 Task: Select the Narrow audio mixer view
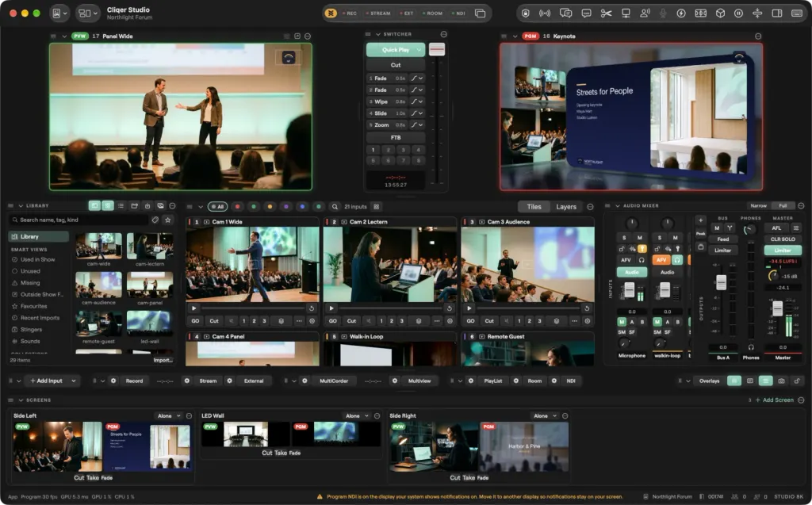758,205
